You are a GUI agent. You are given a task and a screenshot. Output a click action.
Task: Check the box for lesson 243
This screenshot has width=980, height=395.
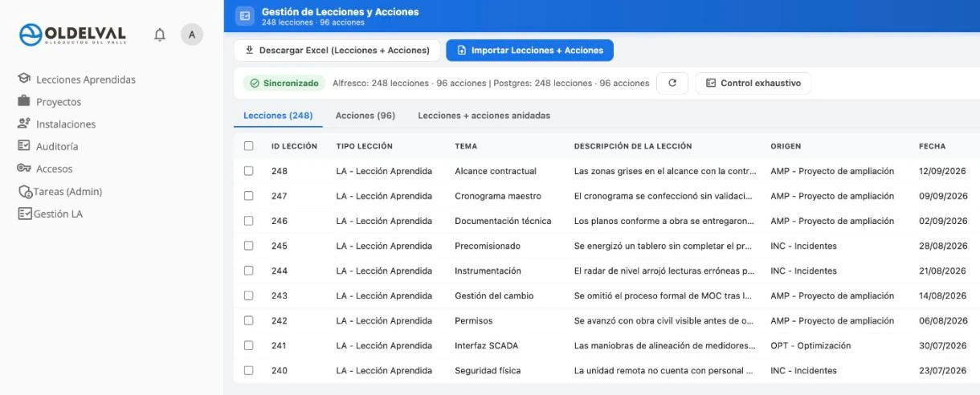248,295
